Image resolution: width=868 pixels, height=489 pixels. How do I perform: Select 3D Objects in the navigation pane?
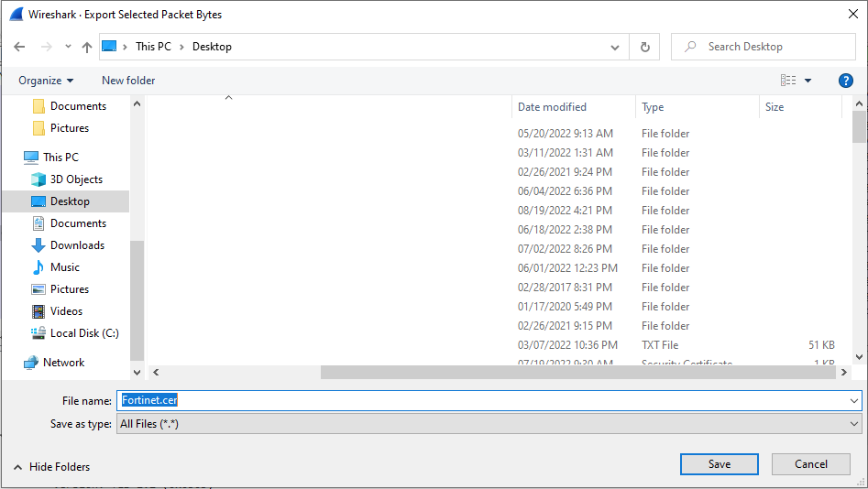pyautogui.click(x=76, y=179)
